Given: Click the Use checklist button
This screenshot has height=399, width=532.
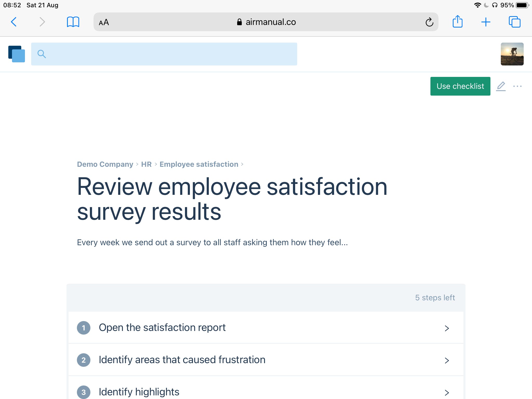Looking at the screenshot, I should click(460, 86).
